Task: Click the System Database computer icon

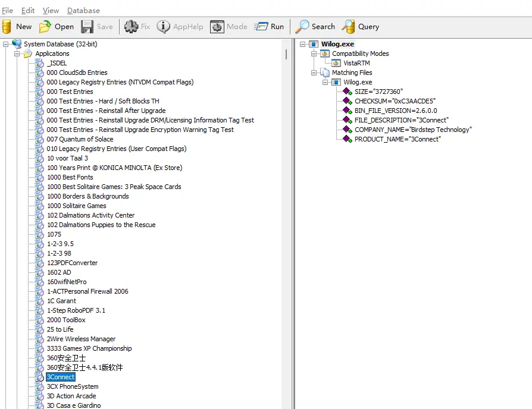Action: 17,44
